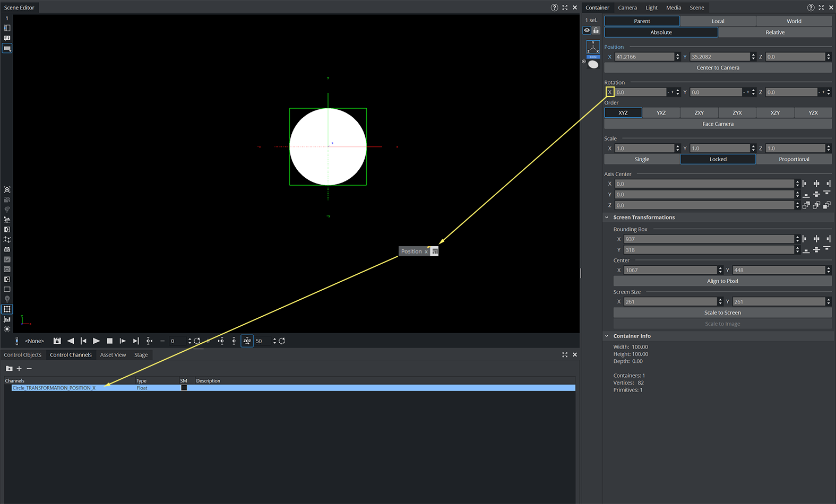Click the unlock padlock icon
This screenshot has width=836, height=504.
pos(596,30)
